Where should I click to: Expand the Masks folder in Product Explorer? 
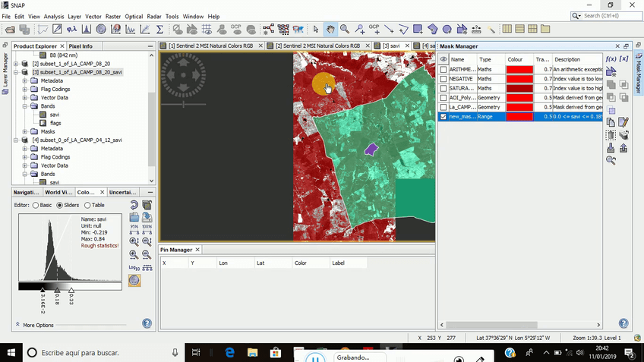[x=25, y=131]
